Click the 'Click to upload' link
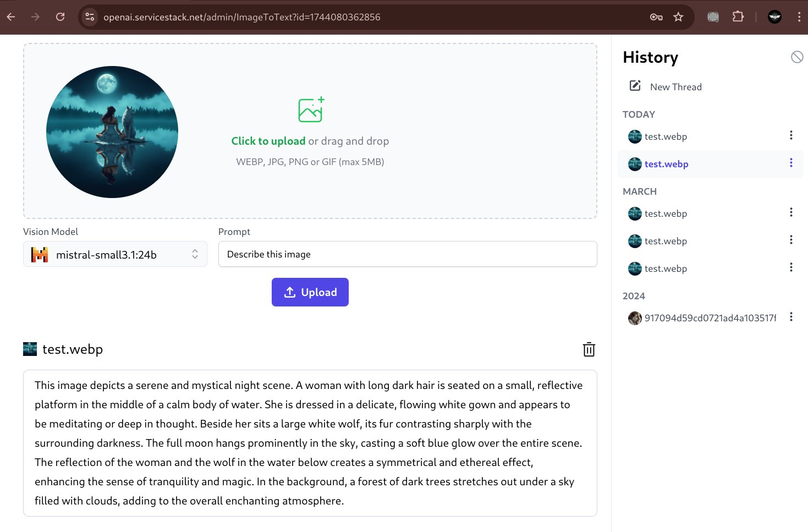 (268, 141)
